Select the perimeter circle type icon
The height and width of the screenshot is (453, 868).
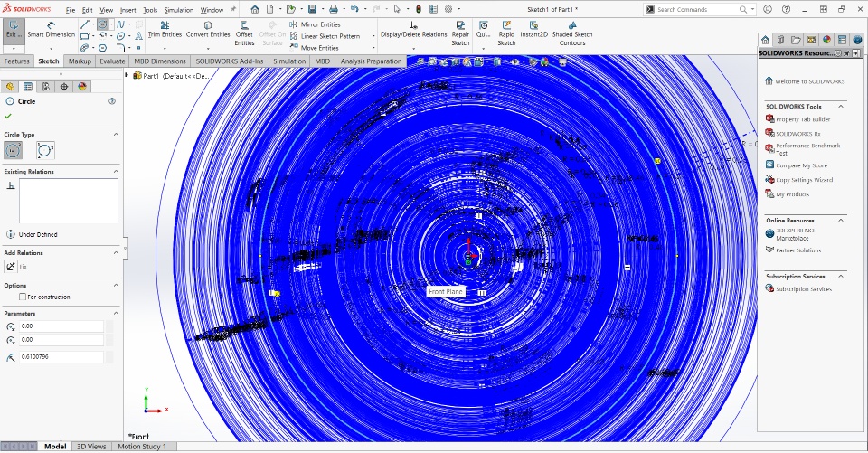(x=45, y=151)
